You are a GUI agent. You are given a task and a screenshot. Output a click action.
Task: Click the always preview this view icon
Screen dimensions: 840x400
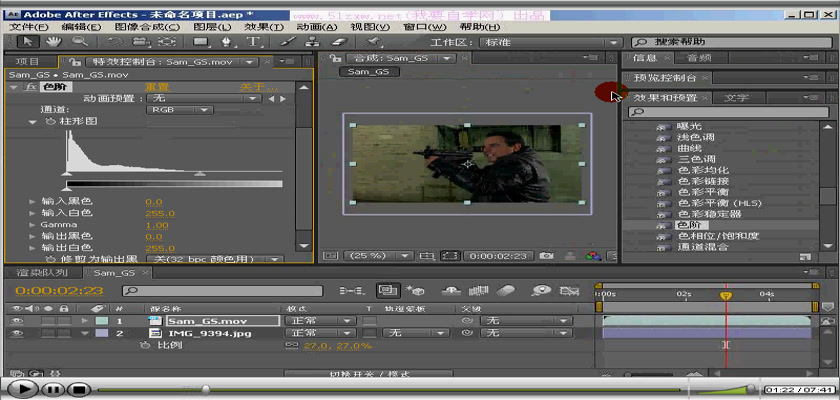pos(331,256)
